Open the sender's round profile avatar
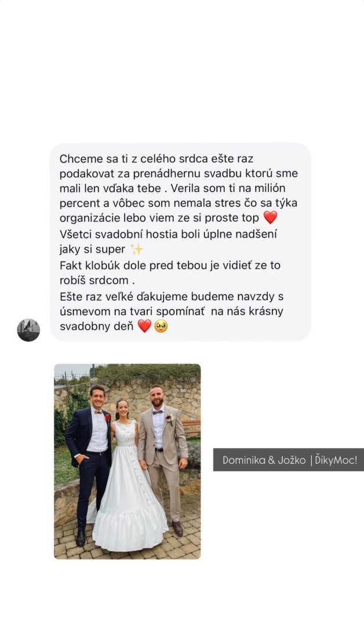 (28, 330)
